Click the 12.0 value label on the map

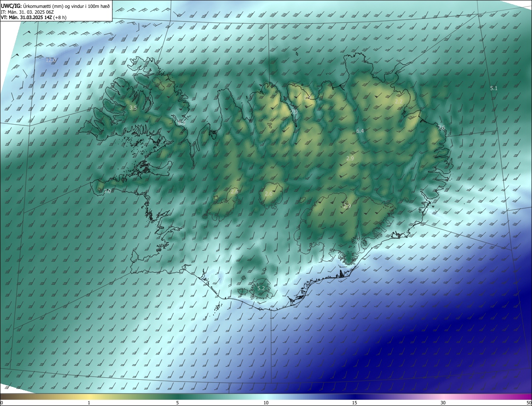[x=51, y=60]
